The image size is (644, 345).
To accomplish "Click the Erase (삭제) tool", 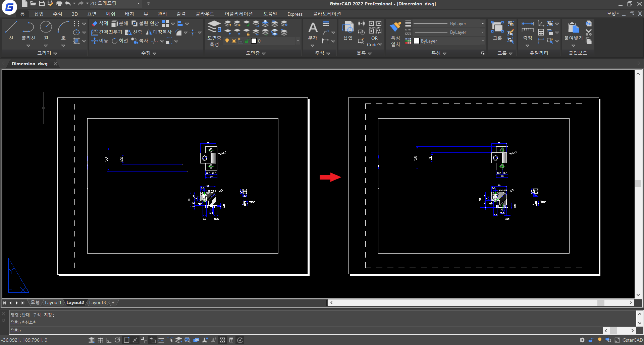I will coord(100,23).
